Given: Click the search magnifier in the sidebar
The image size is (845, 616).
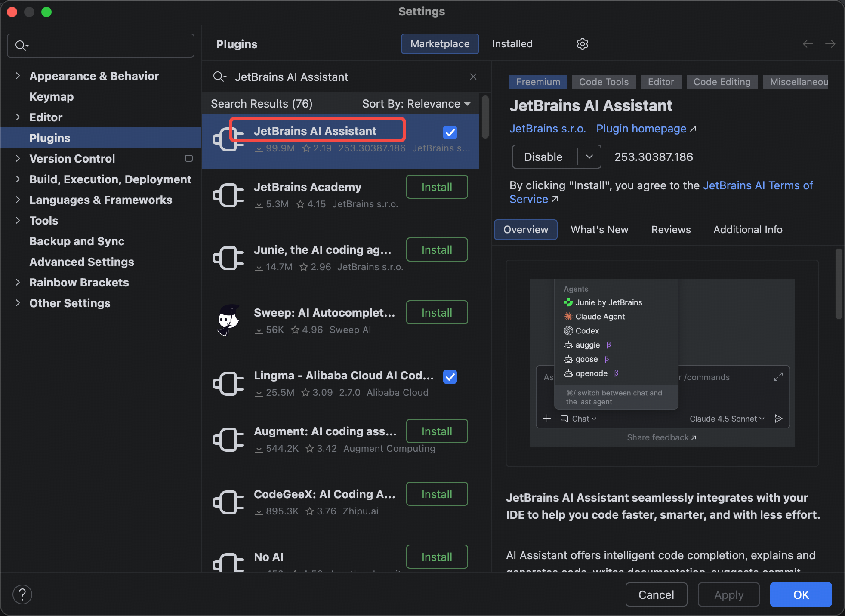Looking at the screenshot, I should [x=21, y=45].
